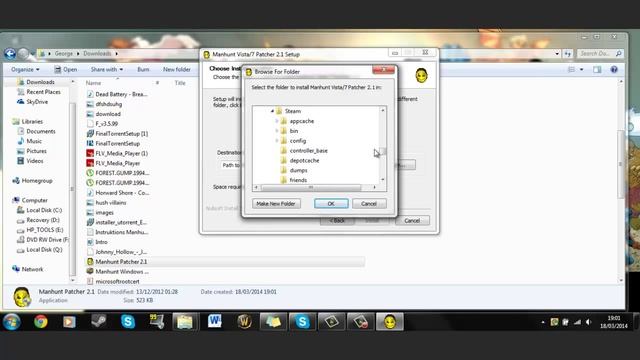Viewport: 640px width, 360px height.
Task: Expand the config folder node
Action: coord(277,141)
